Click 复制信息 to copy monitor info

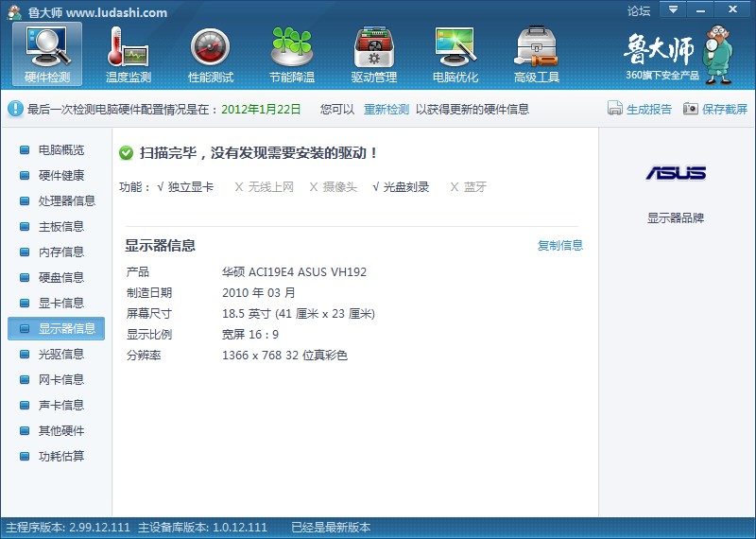click(560, 246)
